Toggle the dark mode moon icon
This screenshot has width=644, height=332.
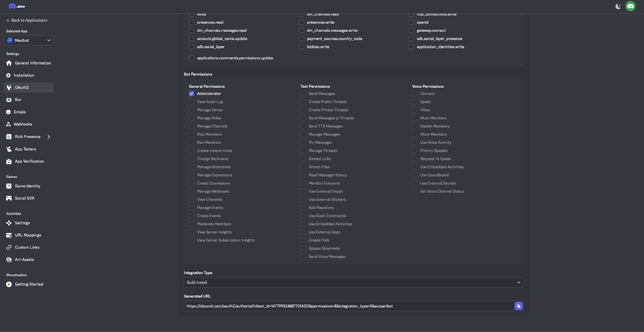pos(618,6)
